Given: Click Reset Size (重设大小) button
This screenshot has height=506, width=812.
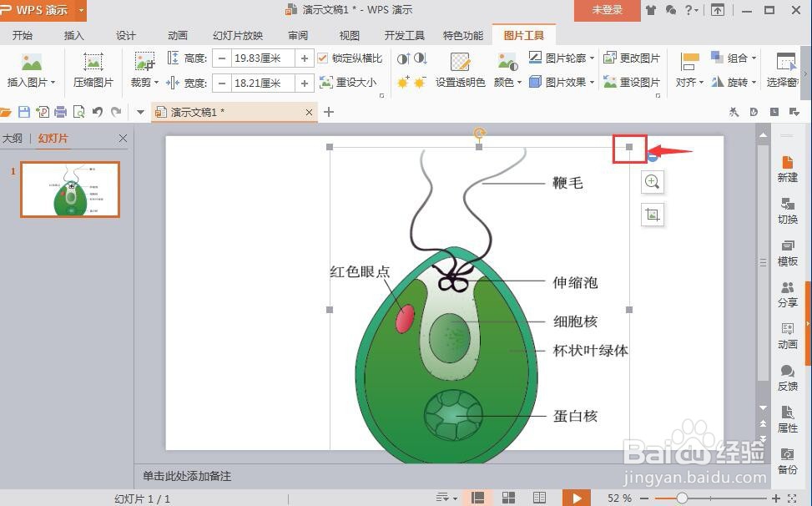Looking at the screenshot, I should (348, 82).
